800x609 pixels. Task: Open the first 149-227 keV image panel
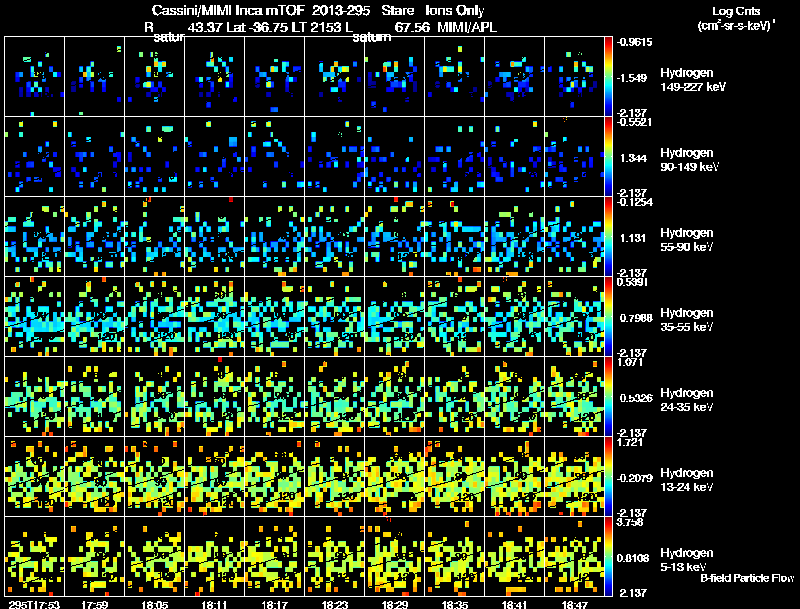[x=34, y=77]
